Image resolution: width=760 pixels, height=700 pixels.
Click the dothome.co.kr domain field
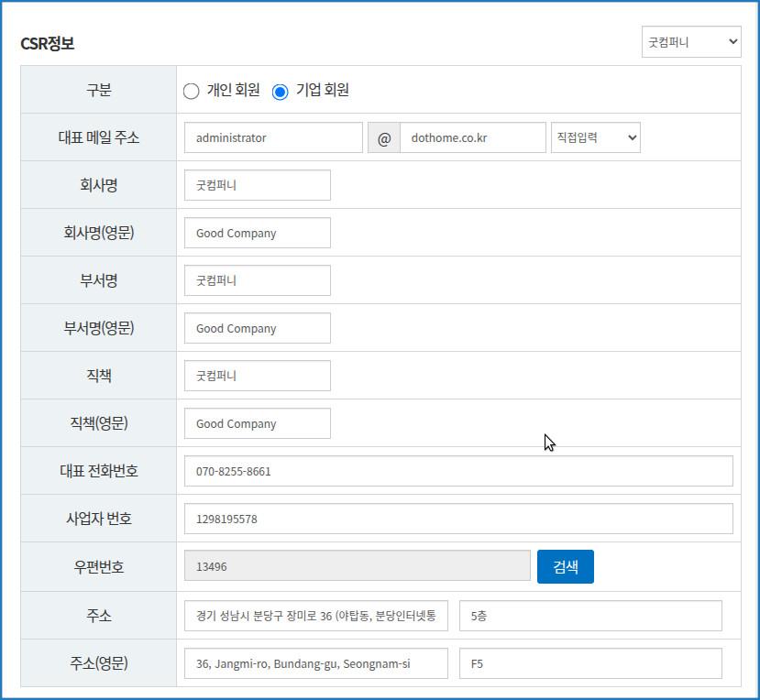(x=473, y=137)
